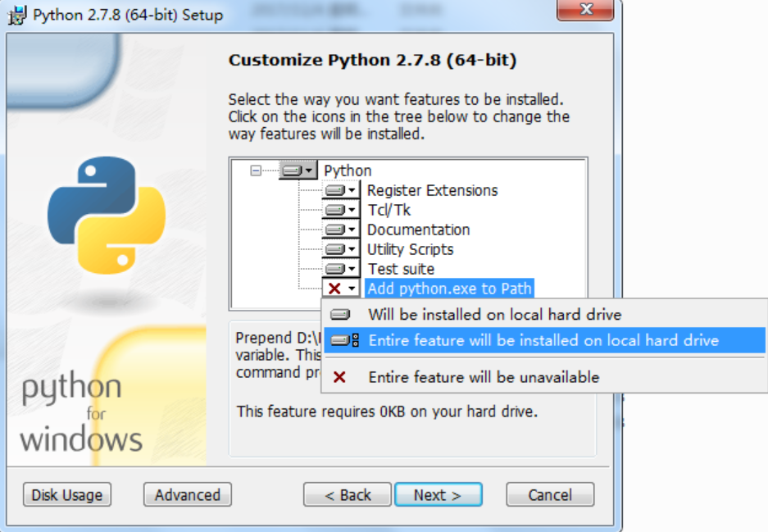Open Tcl/Tk feature drive dropdown

[x=341, y=210]
